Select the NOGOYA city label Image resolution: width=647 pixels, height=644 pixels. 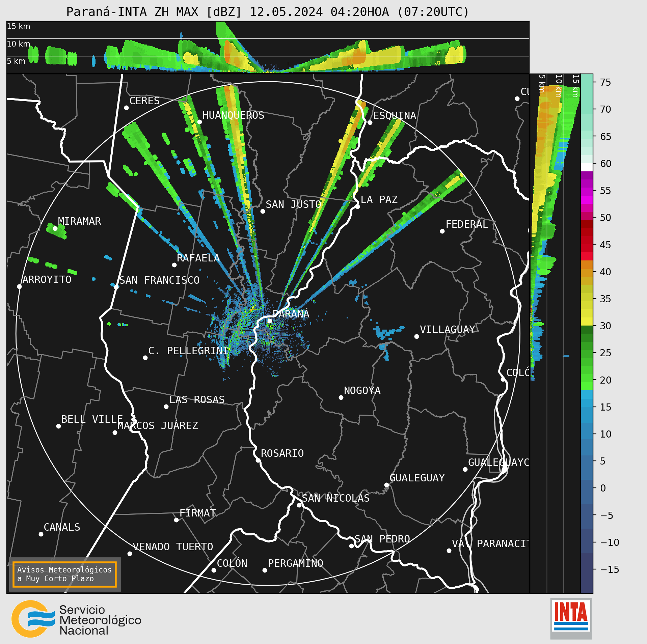(362, 390)
